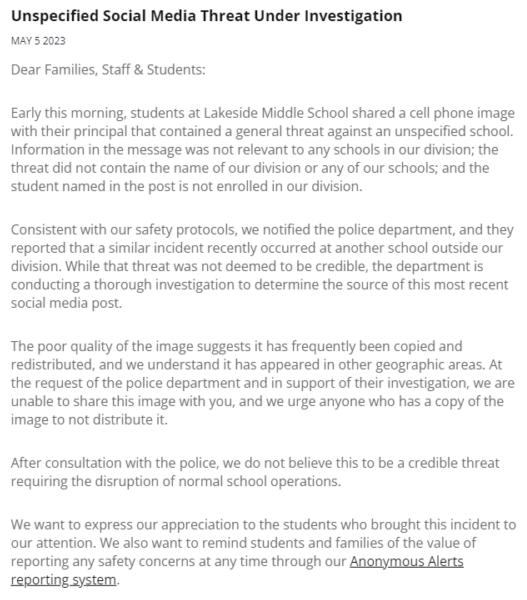Click the phrase image to not distribute it
The width and height of the screenshot is (527, 600).
coord(89,420)
